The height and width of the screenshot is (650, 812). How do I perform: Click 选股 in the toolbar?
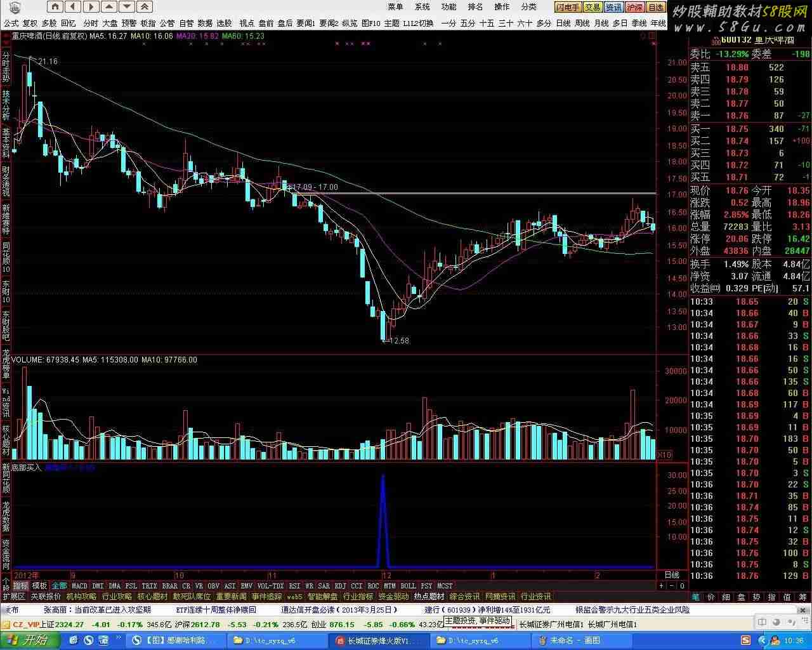coord(224,23)
